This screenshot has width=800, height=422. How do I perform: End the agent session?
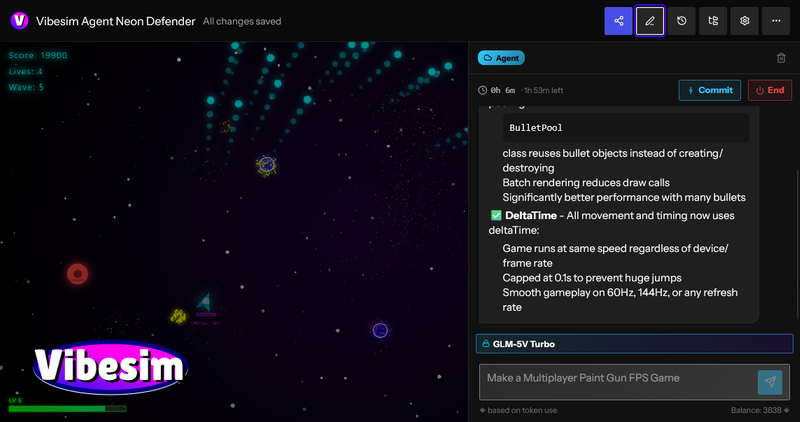[770, 90]
